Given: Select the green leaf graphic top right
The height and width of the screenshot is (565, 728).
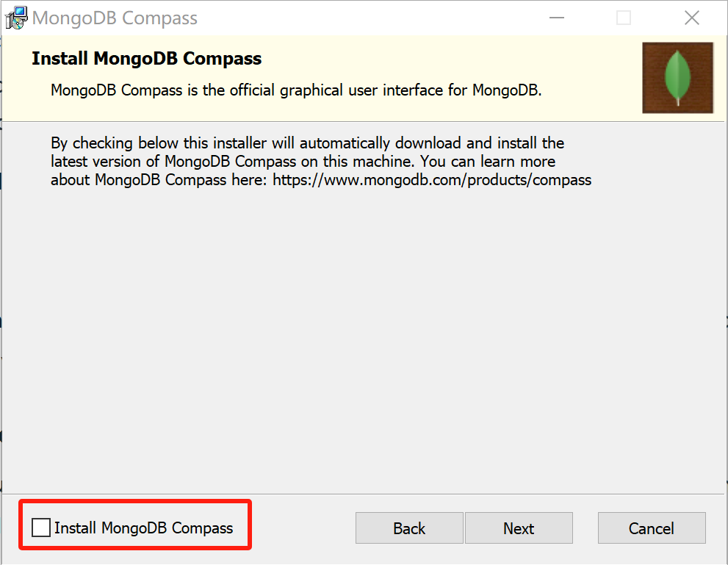Looking at the screenshot, I should click(677, 77).
